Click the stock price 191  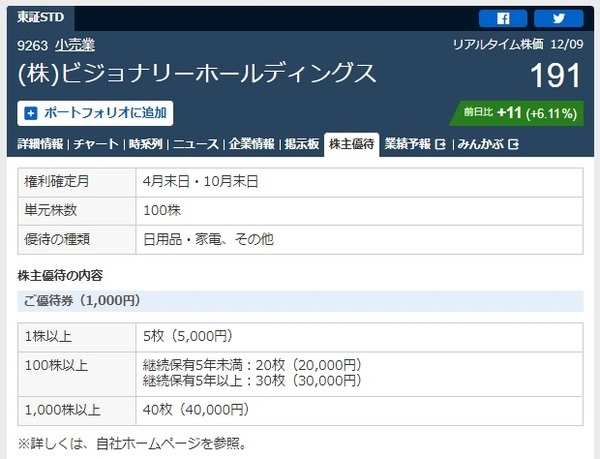click(x=556, y=76)
